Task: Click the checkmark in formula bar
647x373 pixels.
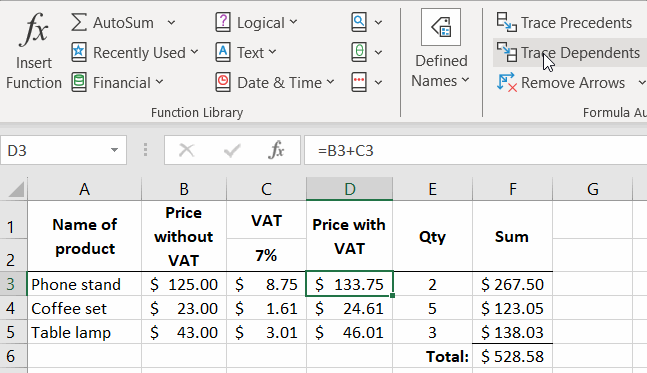Action: 232,151
